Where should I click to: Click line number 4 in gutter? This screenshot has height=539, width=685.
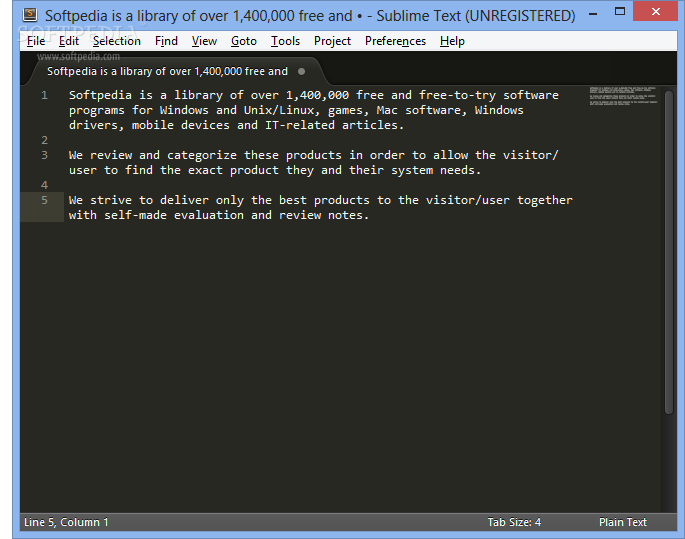[44, 185]
